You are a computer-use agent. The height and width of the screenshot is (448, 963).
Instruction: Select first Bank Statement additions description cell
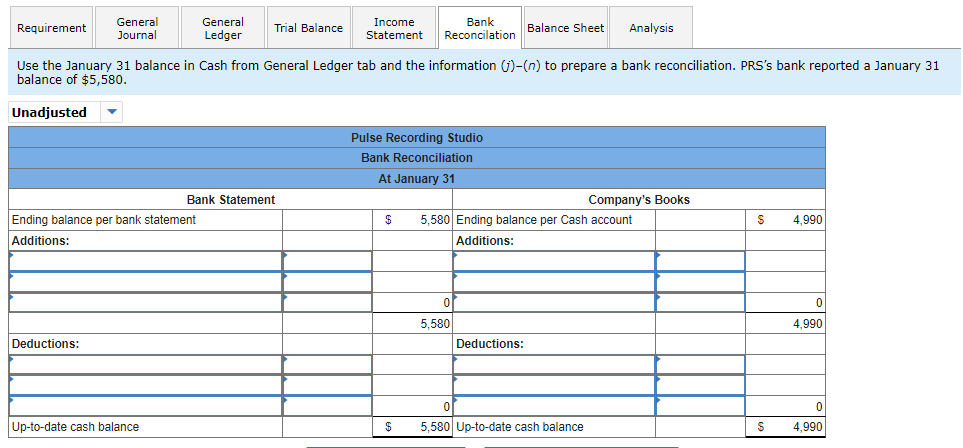point(146,261)
